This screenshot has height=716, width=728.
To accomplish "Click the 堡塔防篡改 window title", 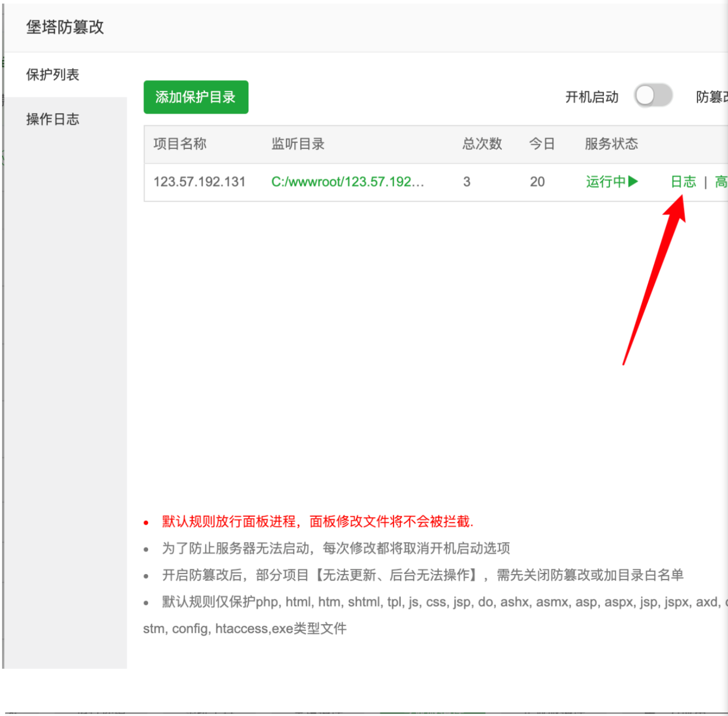I will [65, 27].
